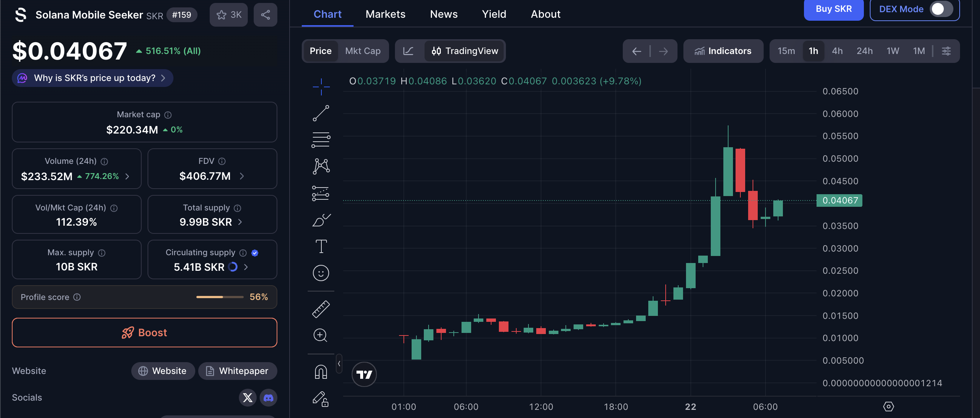
Task: Enable magnet snapping mode
Action: point(321,372)
